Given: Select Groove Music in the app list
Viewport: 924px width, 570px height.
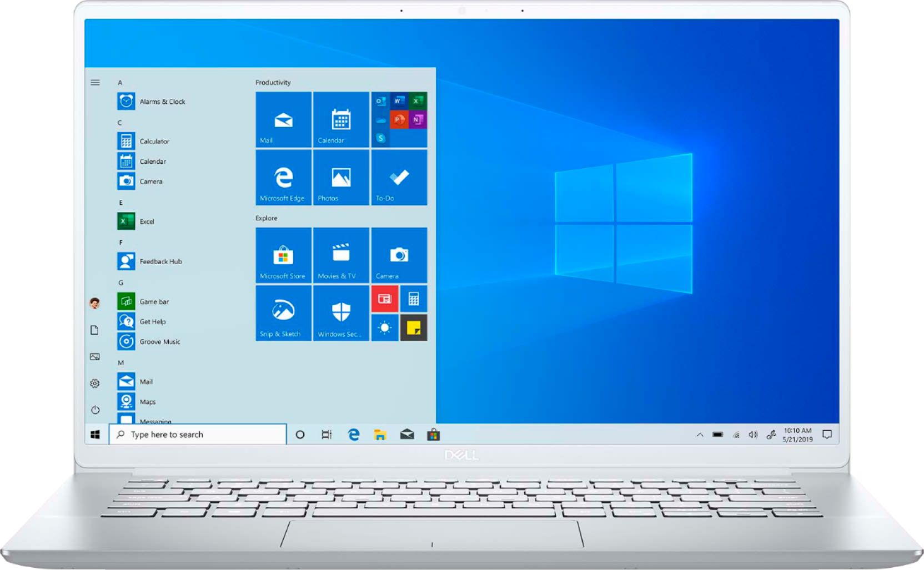Looking at the screenshot, I should pyautogui.click(x=159, y=342).
